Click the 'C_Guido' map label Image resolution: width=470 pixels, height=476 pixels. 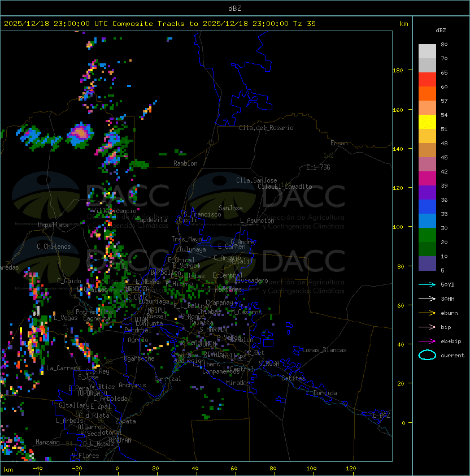(69, 281)
